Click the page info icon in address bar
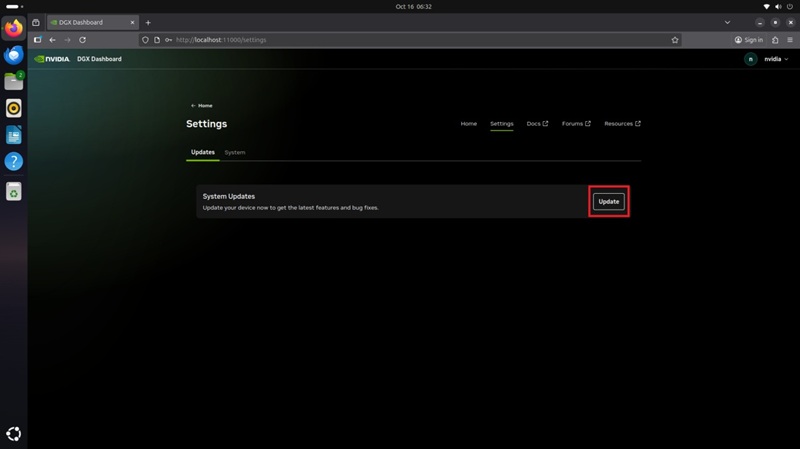 [x=157, y=40]
